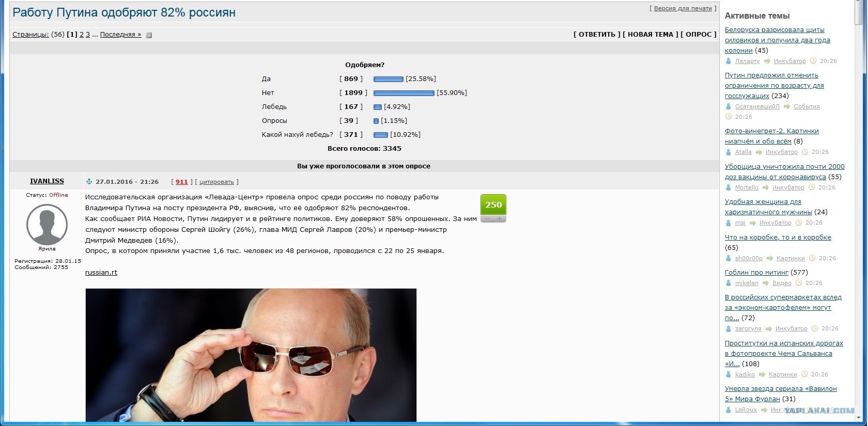Open the Видео section link
The height and width of the screenshot is (426, 868).
(x=782, y=283)
